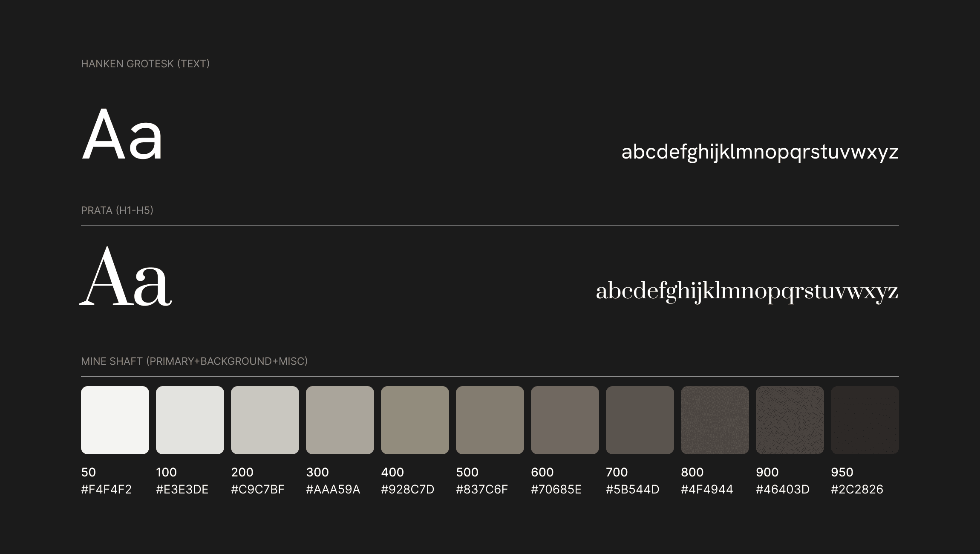This screenshot has height=554, width=980.
Task: Pick the 950 shade swatch #2C2826
Action: pyautogui.click(x=865, y=420)
